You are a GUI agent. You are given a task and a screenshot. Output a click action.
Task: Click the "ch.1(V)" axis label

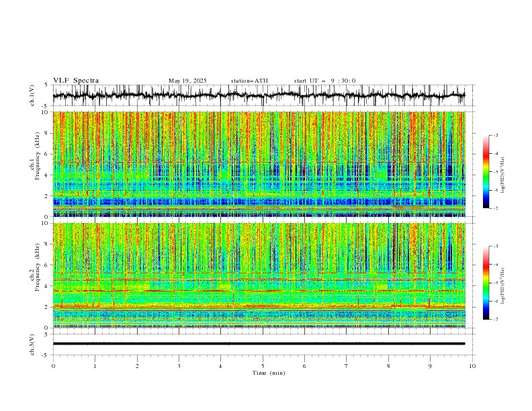tap(32, 95)
